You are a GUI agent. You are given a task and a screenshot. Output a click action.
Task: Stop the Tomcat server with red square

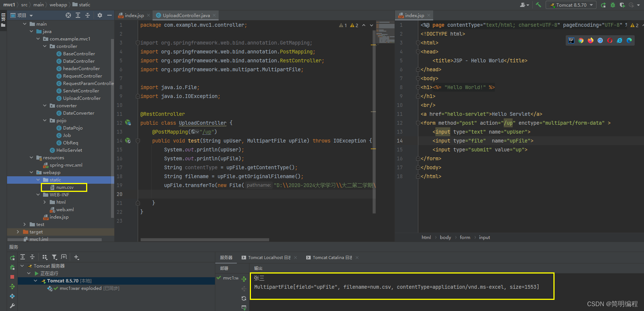[x=12, y=277]
